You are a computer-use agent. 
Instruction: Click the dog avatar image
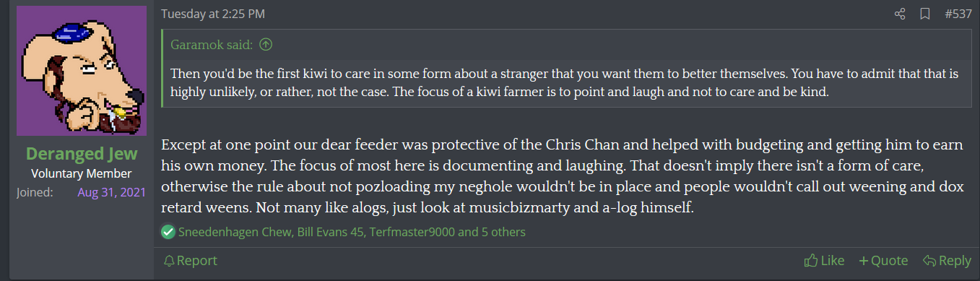point(81,71)
